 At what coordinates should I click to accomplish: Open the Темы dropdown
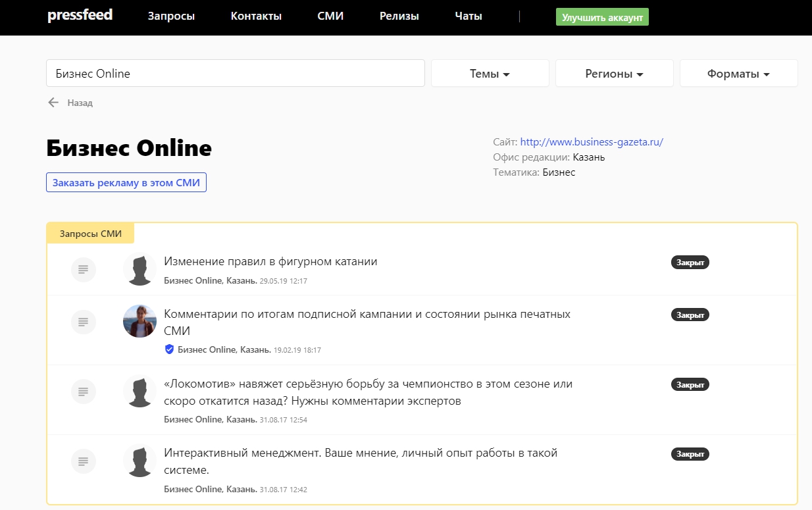[490, 74]
